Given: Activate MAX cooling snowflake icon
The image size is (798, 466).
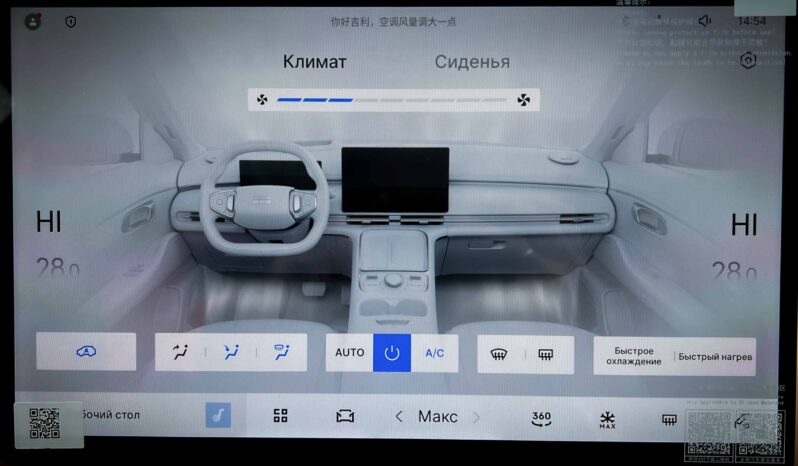Looking at the screenshot, I should pyautogui.click(x=607, y=420).
